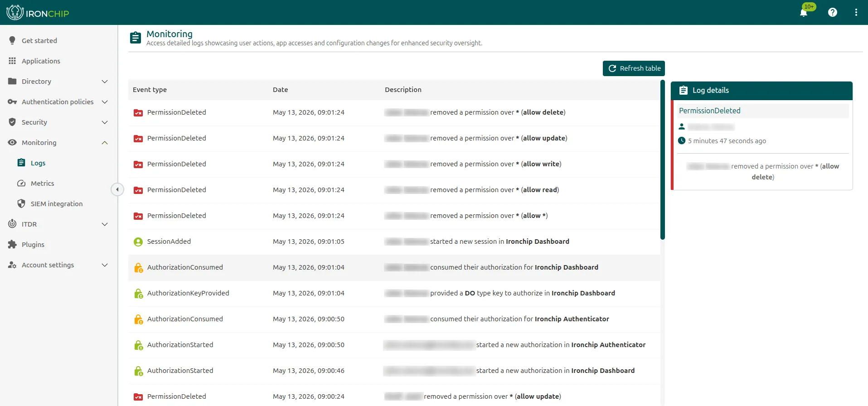Open the notifications bell

point(803,13)
